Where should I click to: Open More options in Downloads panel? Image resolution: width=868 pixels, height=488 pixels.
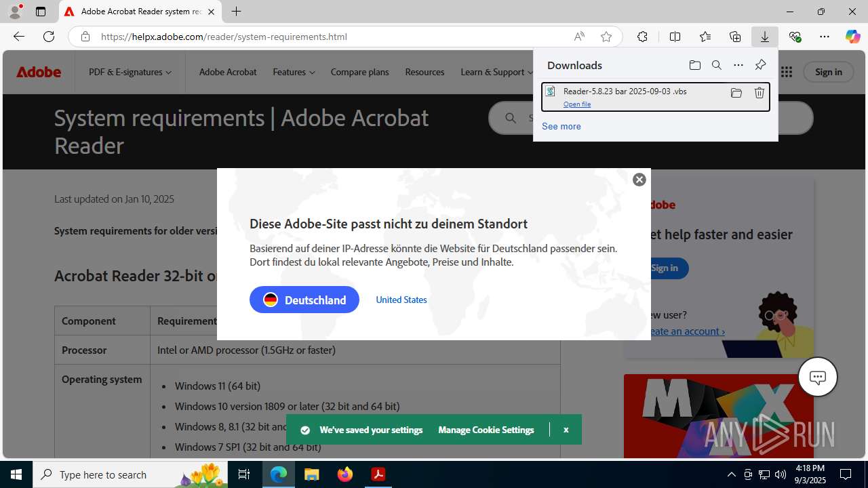[x=738, y=65]
